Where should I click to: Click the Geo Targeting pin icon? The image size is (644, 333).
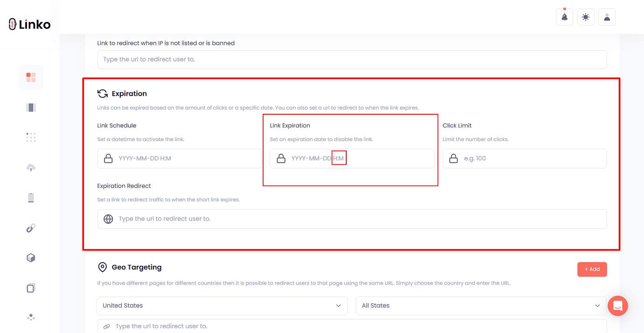[102, 267]
